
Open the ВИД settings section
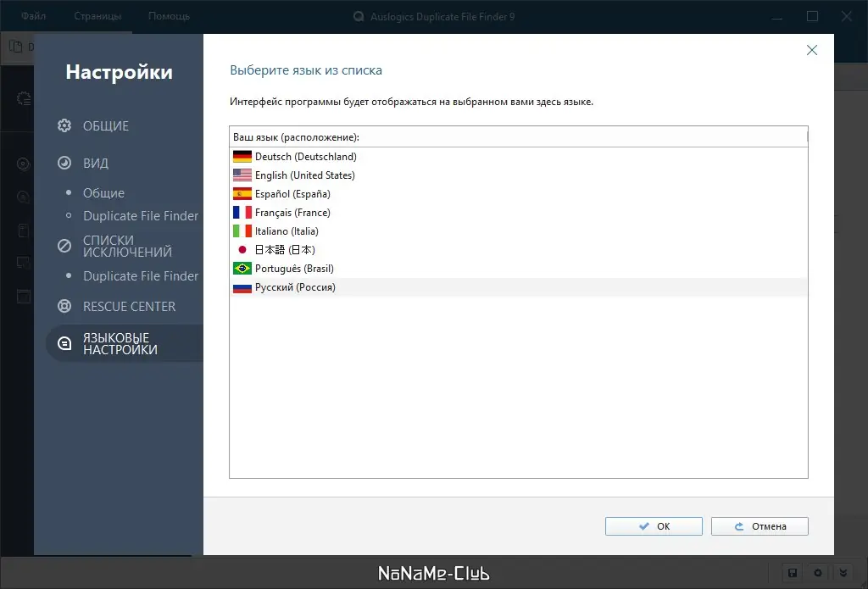click(x=96, y=163)
